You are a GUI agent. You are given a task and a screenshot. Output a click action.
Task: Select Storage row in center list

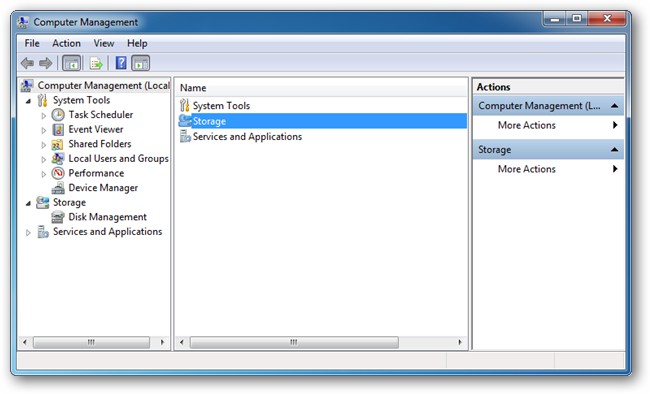(323, 121)
